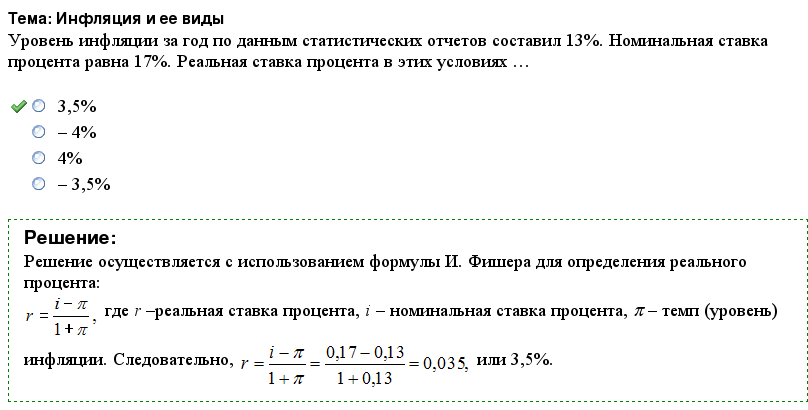Click the 'Решение:' heading
Viewport: 808px width, 410px height.
[x=70, y=238]
